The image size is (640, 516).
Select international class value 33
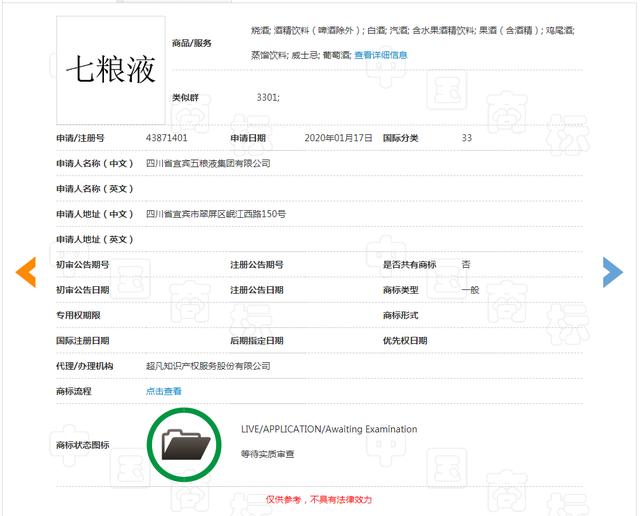pyautogui.click(x=467, y=138)
